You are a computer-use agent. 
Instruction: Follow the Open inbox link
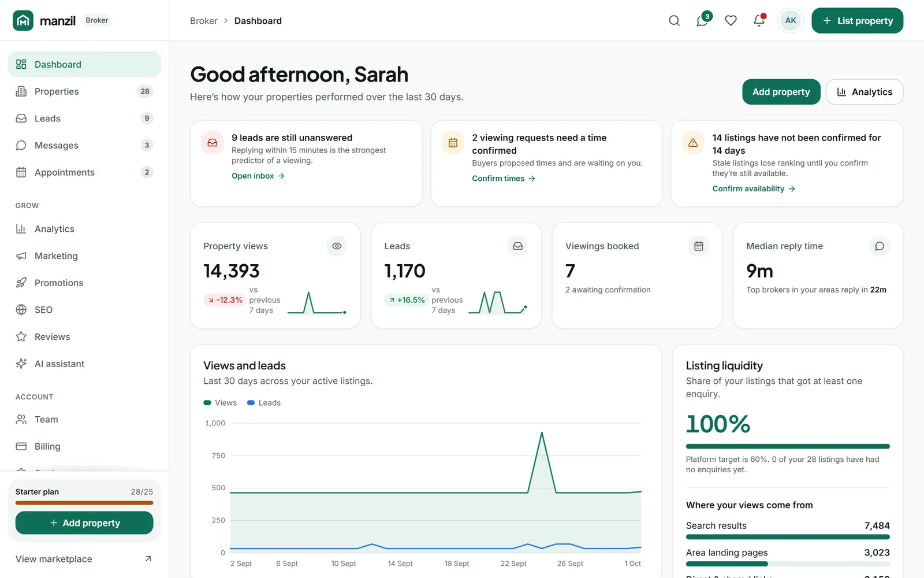pos(258,176)
